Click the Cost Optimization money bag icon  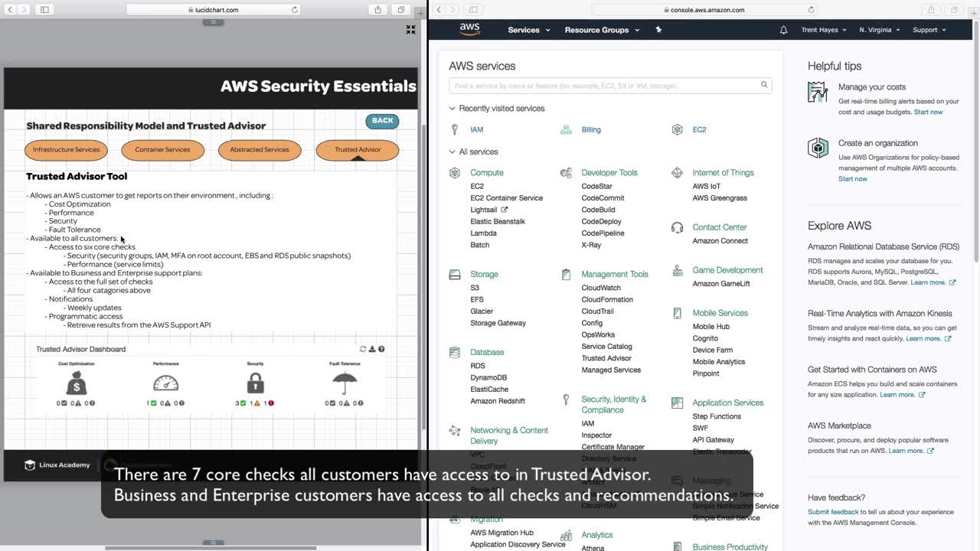pos(77,382)
